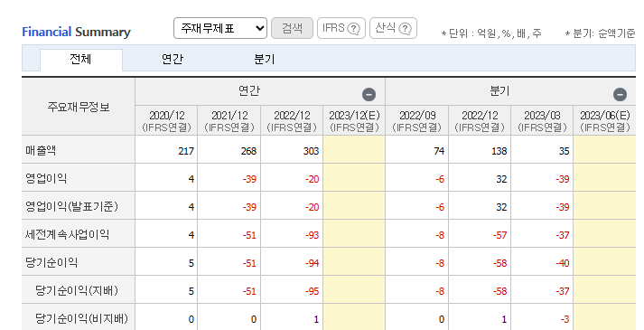
Task: Click the 검색 button
Action: 292,28
